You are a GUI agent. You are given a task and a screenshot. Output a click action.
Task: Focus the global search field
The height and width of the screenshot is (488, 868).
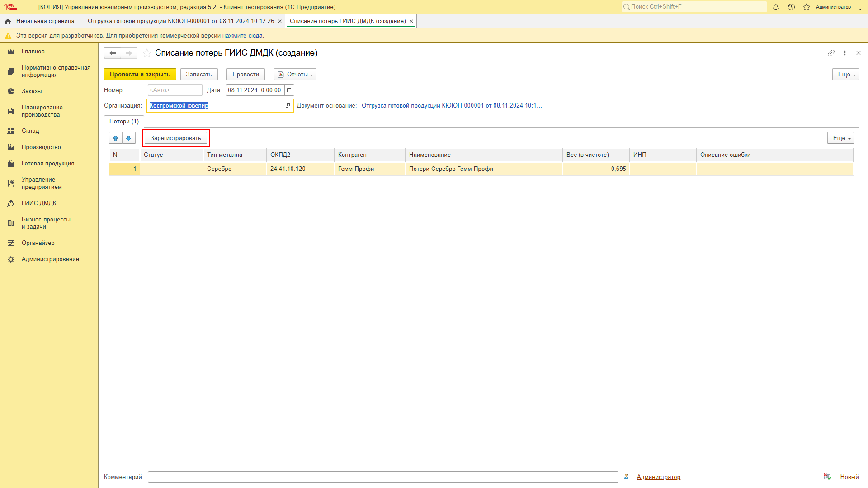(694, 7)
